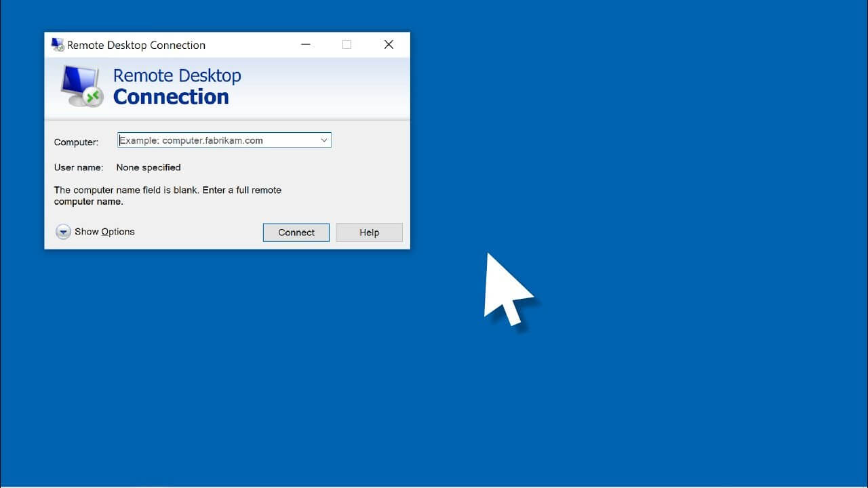
Task: Click the Connect button
Action: coord(296,232)
